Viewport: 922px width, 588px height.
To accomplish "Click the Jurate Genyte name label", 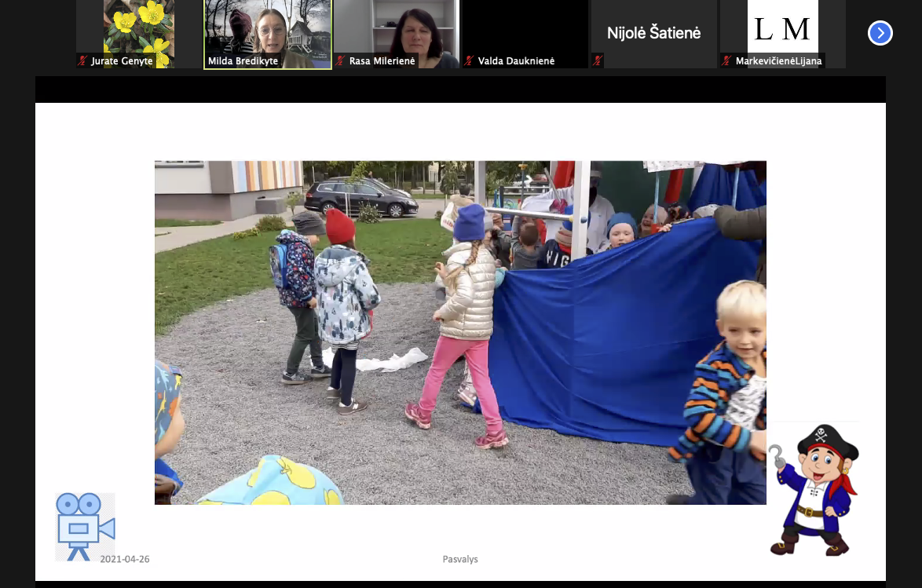I will [122, 60].
